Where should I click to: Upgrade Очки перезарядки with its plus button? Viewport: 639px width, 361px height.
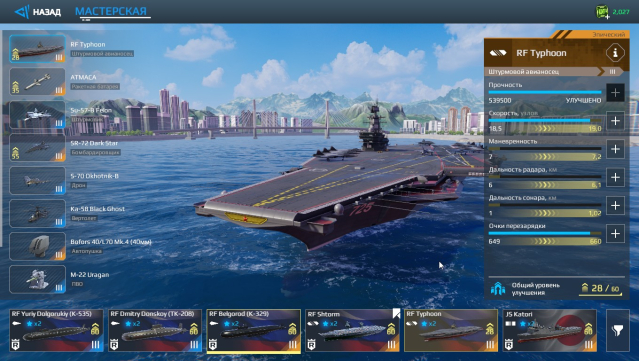tap(615, 233)
